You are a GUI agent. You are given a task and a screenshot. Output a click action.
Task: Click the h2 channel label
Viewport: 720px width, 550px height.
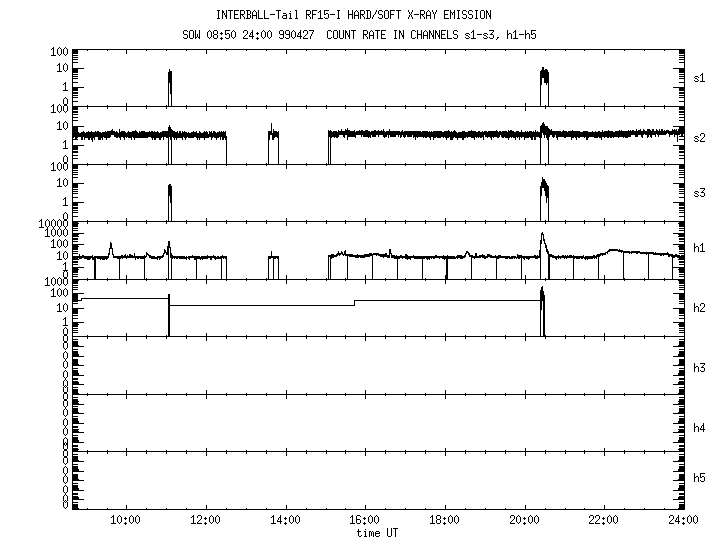(700, 309)
